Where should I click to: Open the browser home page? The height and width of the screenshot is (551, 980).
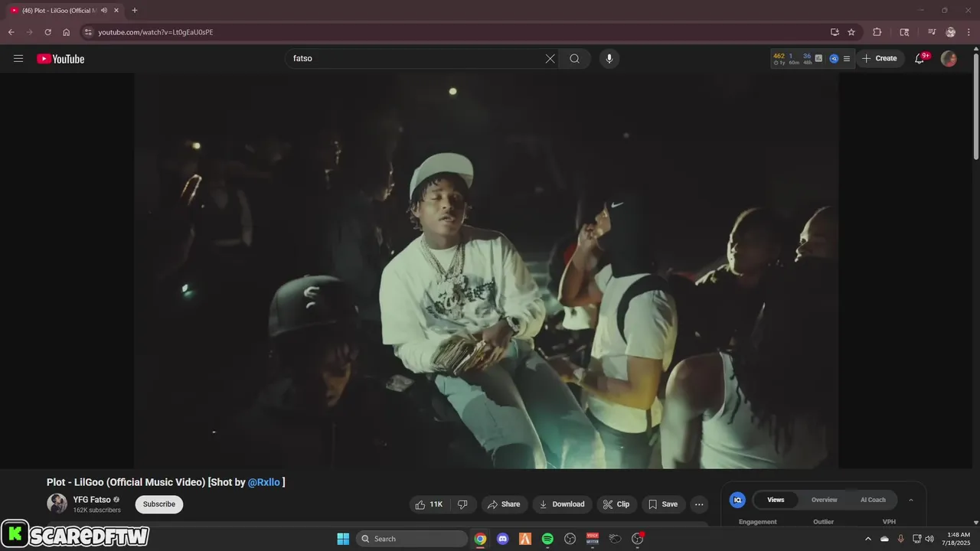[x=66, y=32]
